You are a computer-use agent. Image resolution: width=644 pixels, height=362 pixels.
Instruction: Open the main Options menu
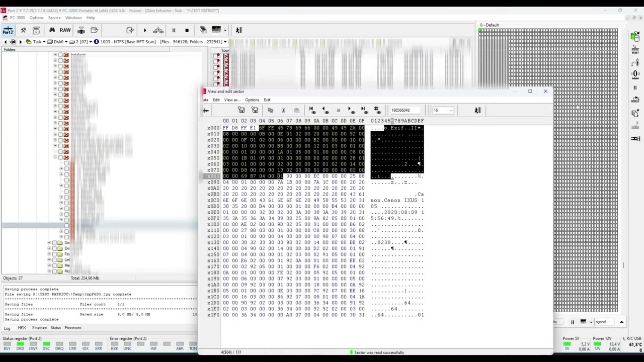pyautogui.click(x=36, y=18)
